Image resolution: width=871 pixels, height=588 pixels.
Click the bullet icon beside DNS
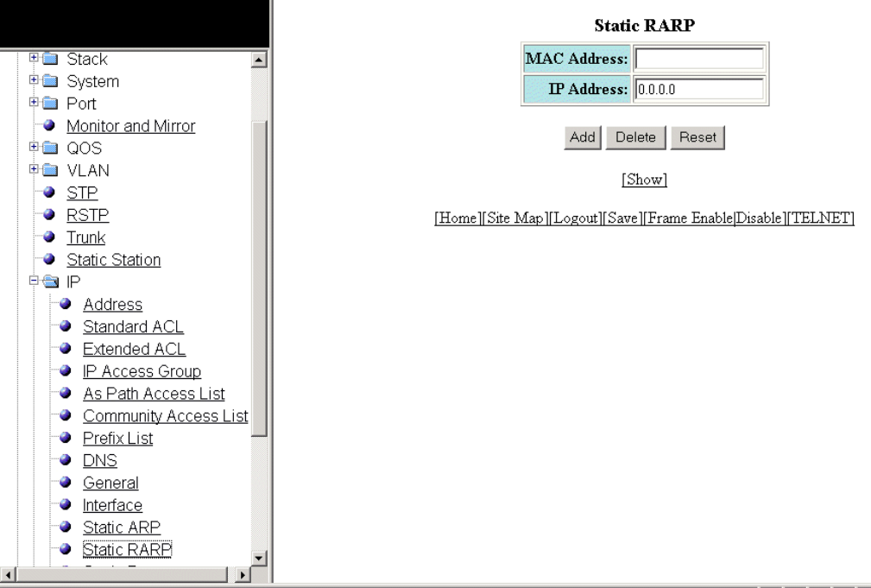point(65,459)
